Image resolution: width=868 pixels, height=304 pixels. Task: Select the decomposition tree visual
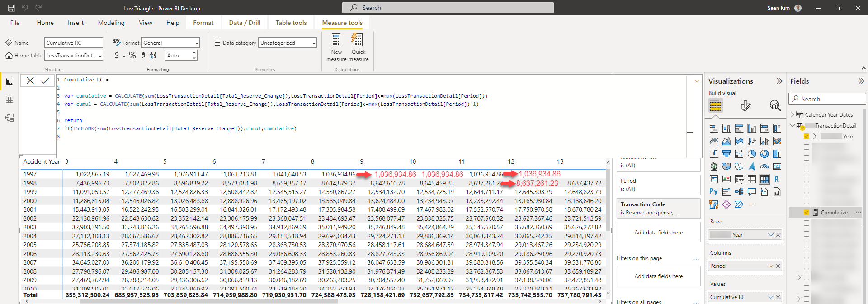[739, 192]
